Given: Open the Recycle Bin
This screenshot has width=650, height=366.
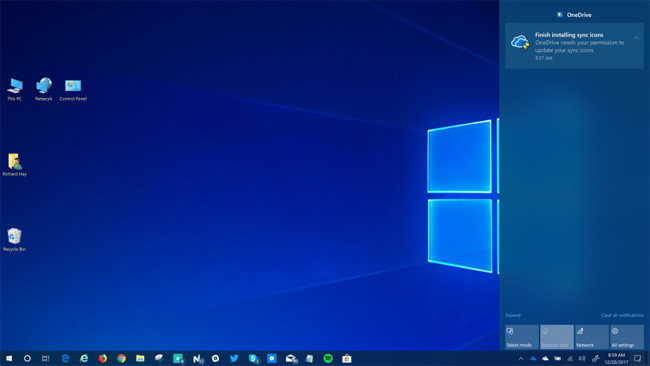Looking at the screenshot, I should 15,240.
